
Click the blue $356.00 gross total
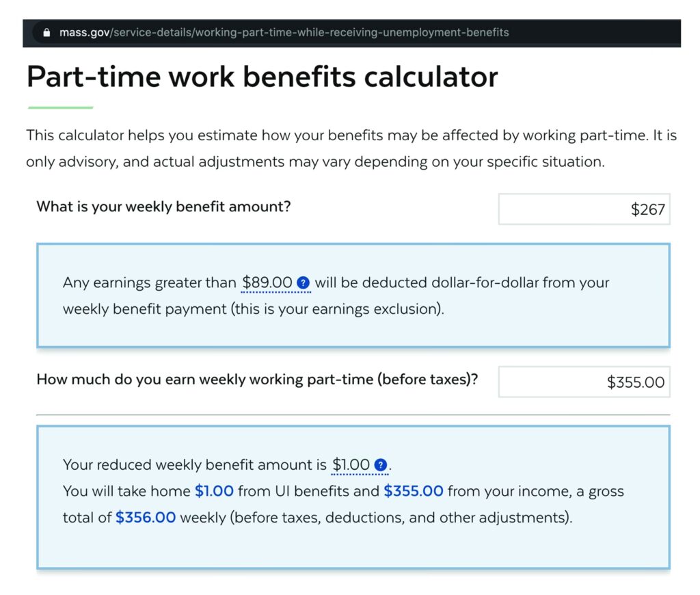[x=146, y=518]
